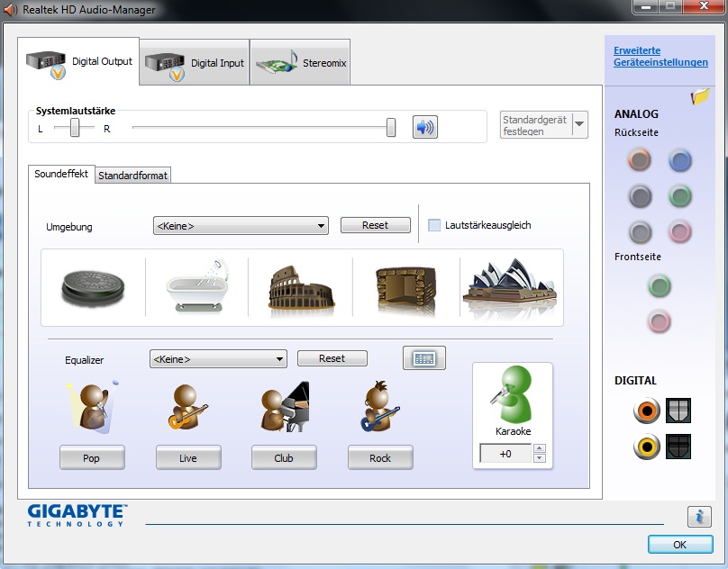
Task: Pick the Colosseum arena environment
Action: pyautogui.click(x=301, y=288)
